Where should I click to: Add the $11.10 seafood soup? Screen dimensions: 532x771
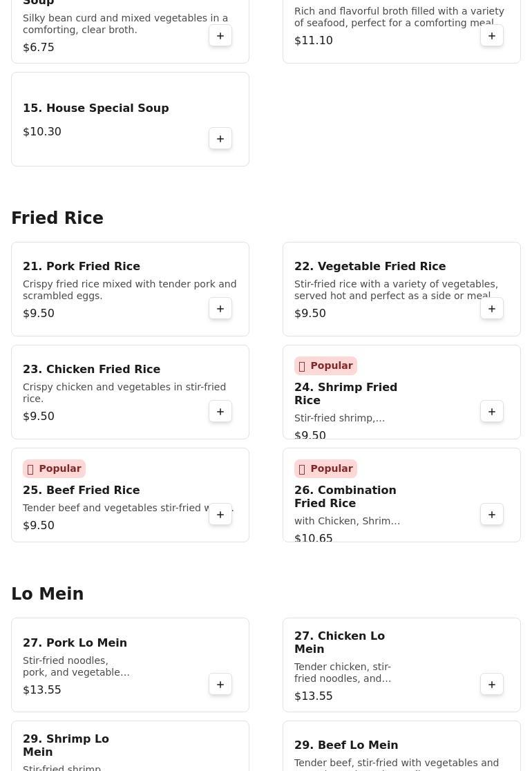pyautogui.click(x=492, y=36)
